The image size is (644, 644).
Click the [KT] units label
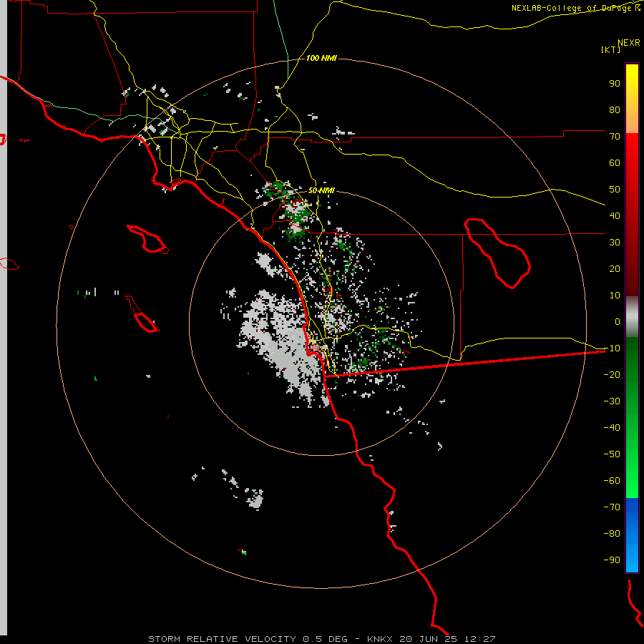[x=610, y=49]
